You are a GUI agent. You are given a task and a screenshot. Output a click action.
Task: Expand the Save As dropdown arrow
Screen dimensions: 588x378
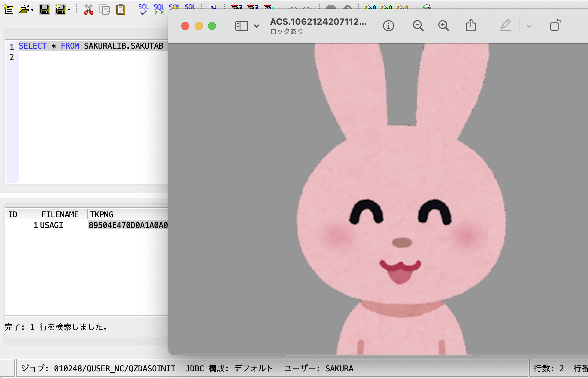(x=69, y=10)
